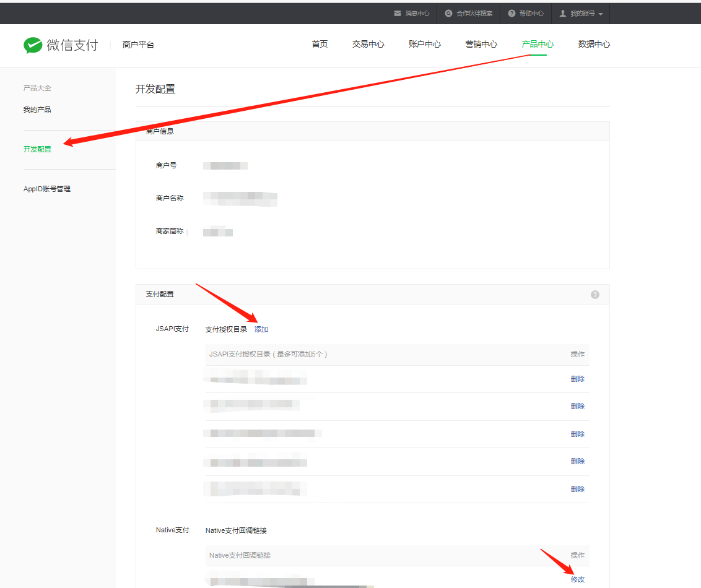Open the 数据中心 tab
Image resolution: width=701 pixels, height=588 pixels.
coord(594,44)
